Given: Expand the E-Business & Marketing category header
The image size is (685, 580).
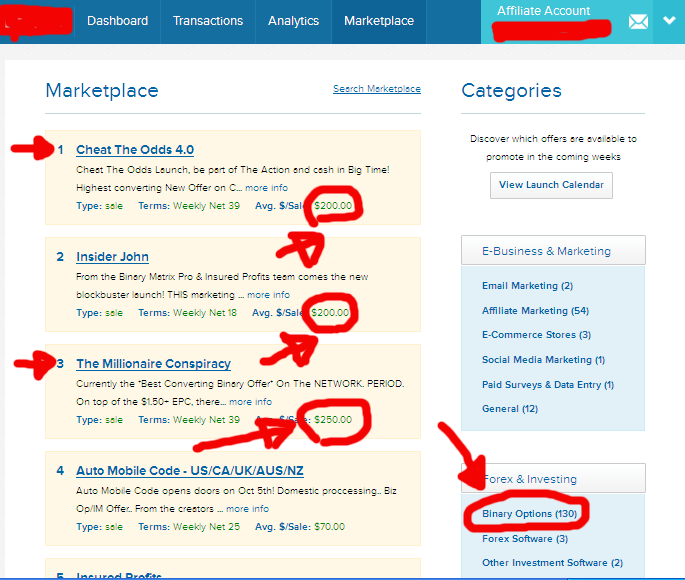Looking at the screenshot, I should pyautogui.click(x=553, y=250).
